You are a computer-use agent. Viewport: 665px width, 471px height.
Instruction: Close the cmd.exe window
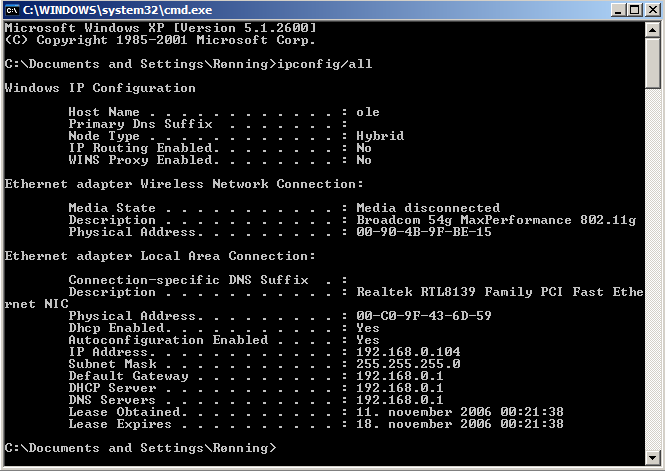pyautogui.click(x=652, y=10)
